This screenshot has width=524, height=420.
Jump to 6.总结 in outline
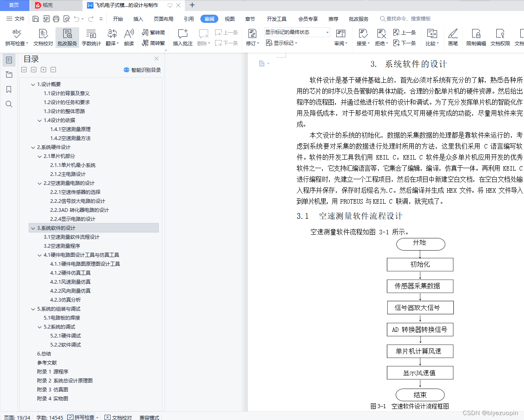coord(44,354)
